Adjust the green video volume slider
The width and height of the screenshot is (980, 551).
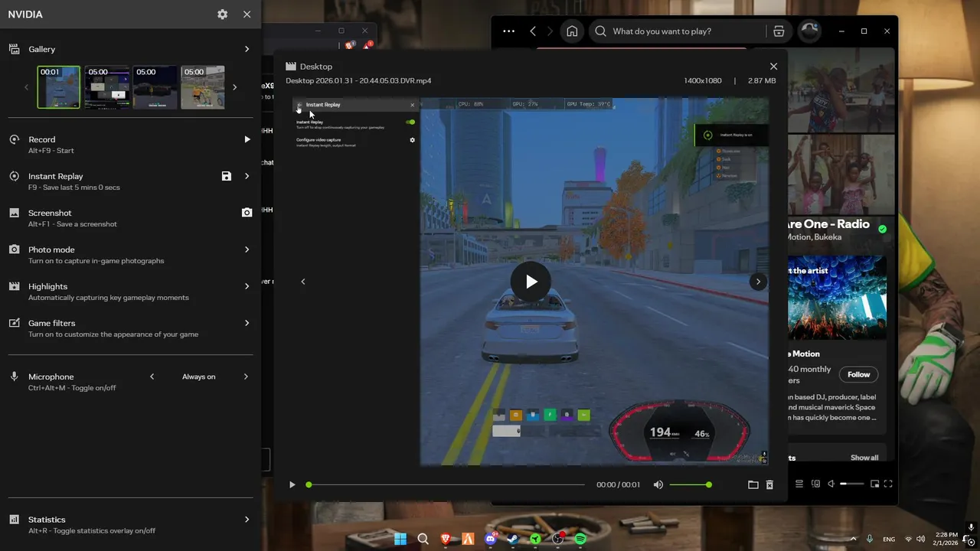(689, 484)
